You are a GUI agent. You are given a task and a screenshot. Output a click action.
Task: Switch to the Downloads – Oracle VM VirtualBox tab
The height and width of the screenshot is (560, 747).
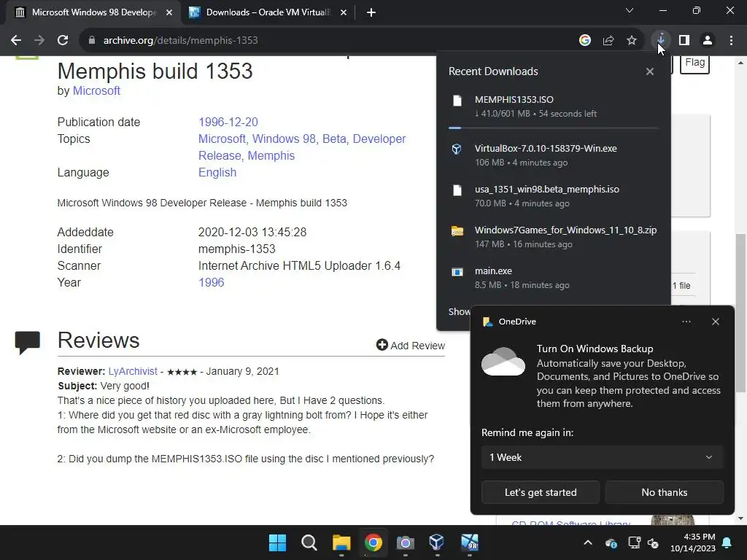click(x=268, y=12)
